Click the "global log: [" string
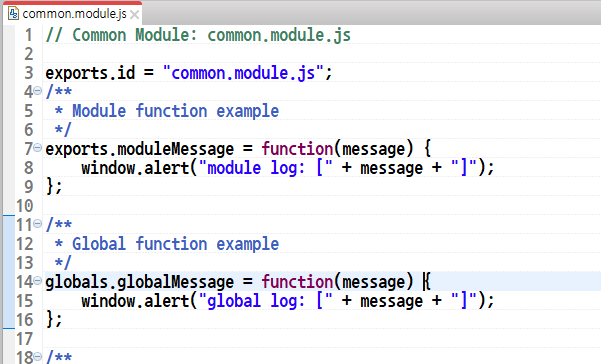Screen dimensions: 601x364 (x=266, y=301)
